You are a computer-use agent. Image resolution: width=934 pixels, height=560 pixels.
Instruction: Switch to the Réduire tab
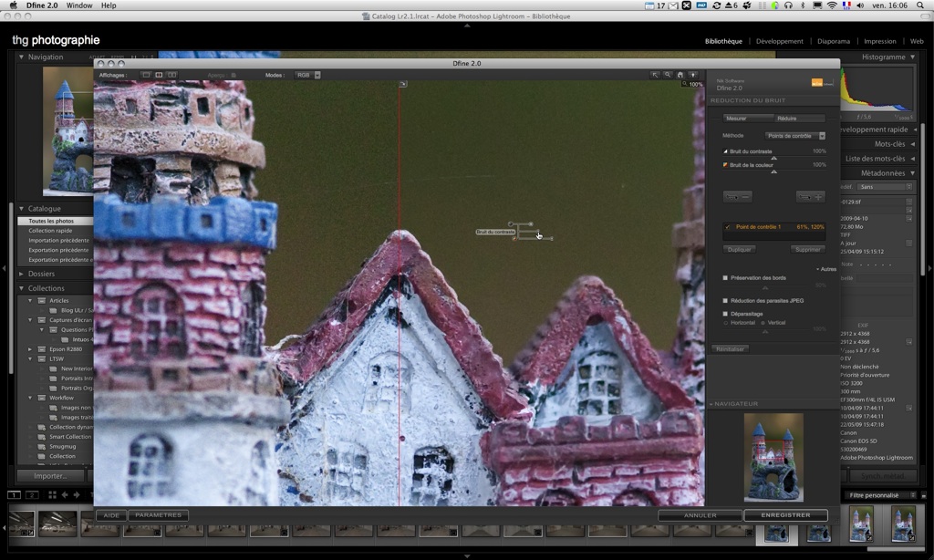tap(800, 119)
